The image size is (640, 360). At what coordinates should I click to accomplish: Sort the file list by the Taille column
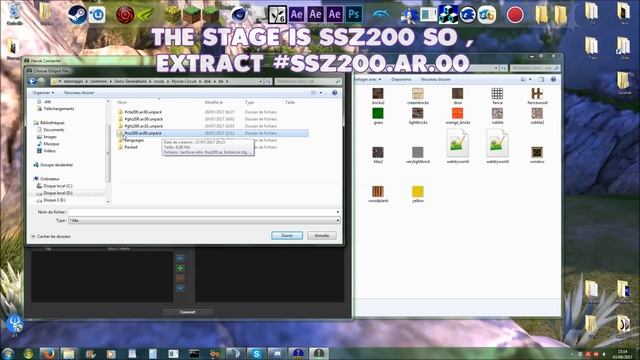[290, 102]
